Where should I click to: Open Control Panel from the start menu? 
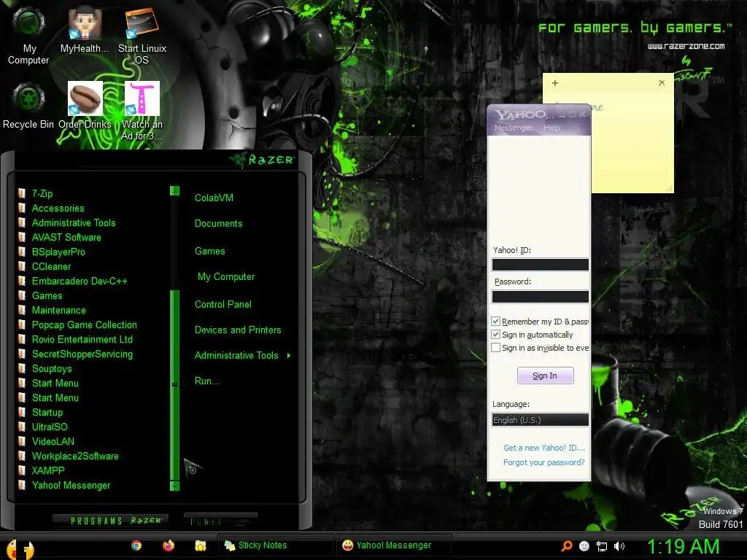point(223,304)
